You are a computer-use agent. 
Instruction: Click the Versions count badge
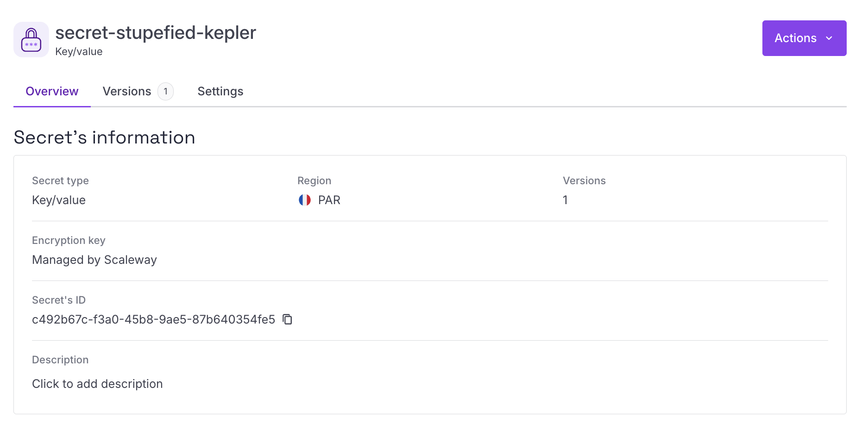pyautogui.click(x=165, y=91)
